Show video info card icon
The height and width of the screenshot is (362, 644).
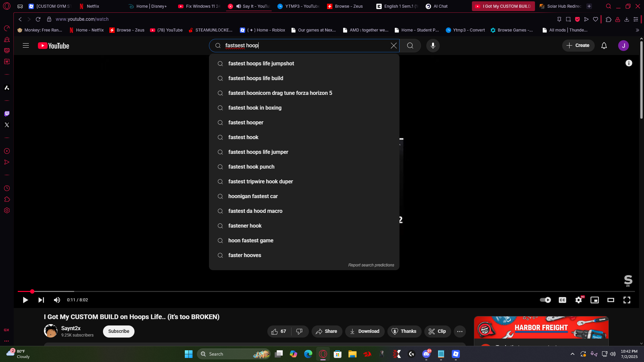tap(629, 63)
